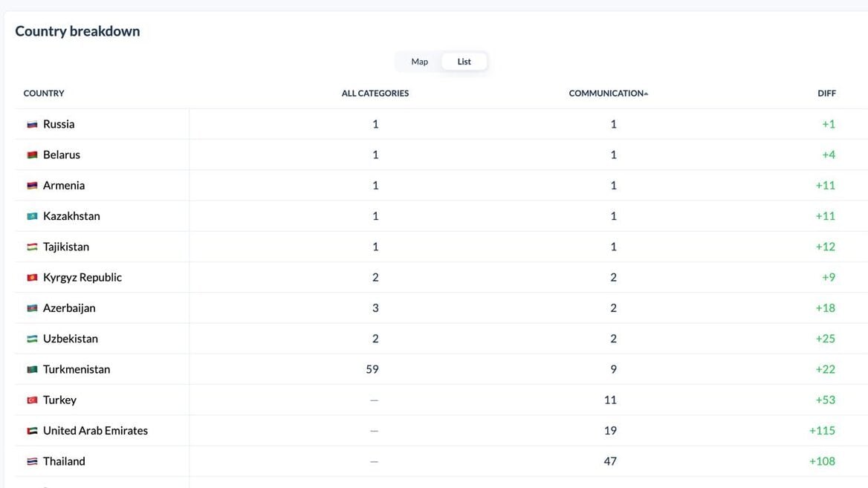This screenshot has width=868, height=488.
Task: Sort by Country column header
Action: [44, 94]
